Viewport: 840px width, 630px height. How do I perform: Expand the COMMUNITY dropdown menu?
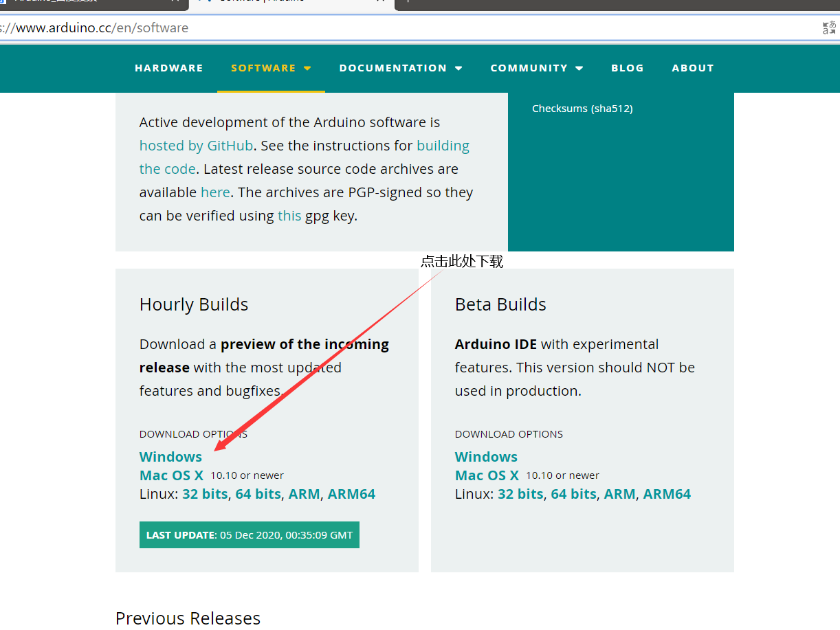pyautogui.click(x=537, y=68)
